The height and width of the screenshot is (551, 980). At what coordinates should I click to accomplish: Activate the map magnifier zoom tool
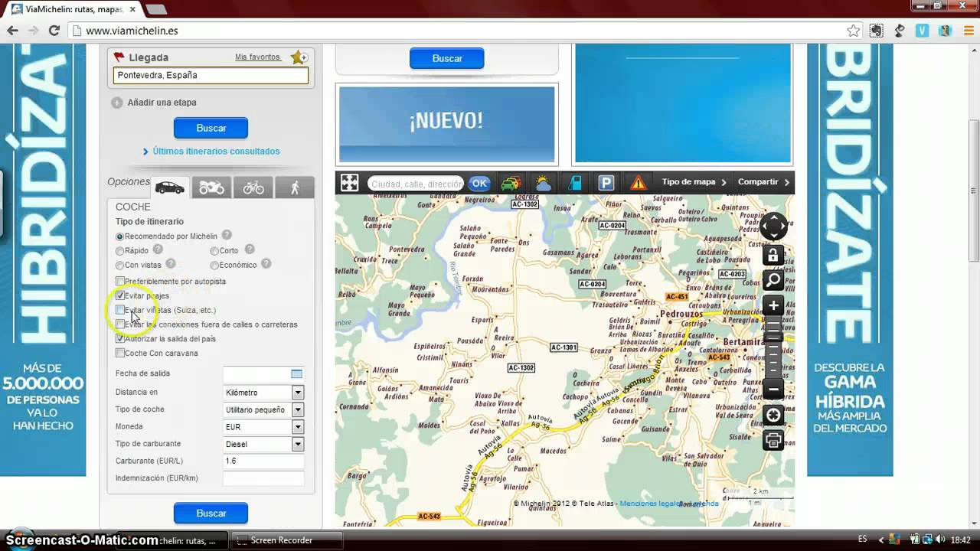[x=773, y=280]
